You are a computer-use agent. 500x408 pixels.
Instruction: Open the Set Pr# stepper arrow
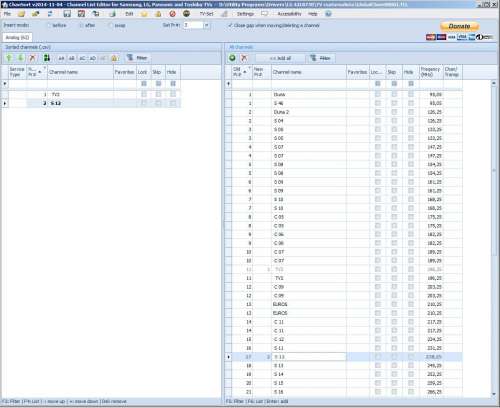[x=207, y=25]
